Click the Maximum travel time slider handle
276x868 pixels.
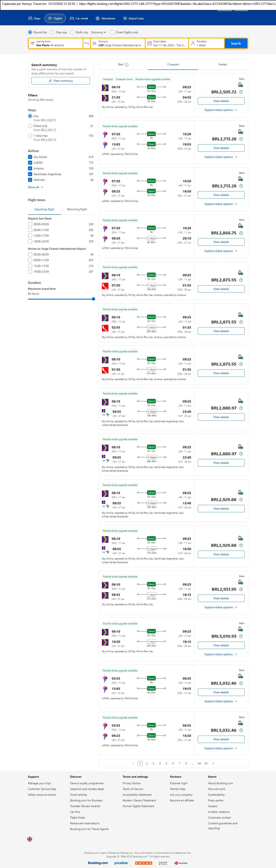(94, 299)
